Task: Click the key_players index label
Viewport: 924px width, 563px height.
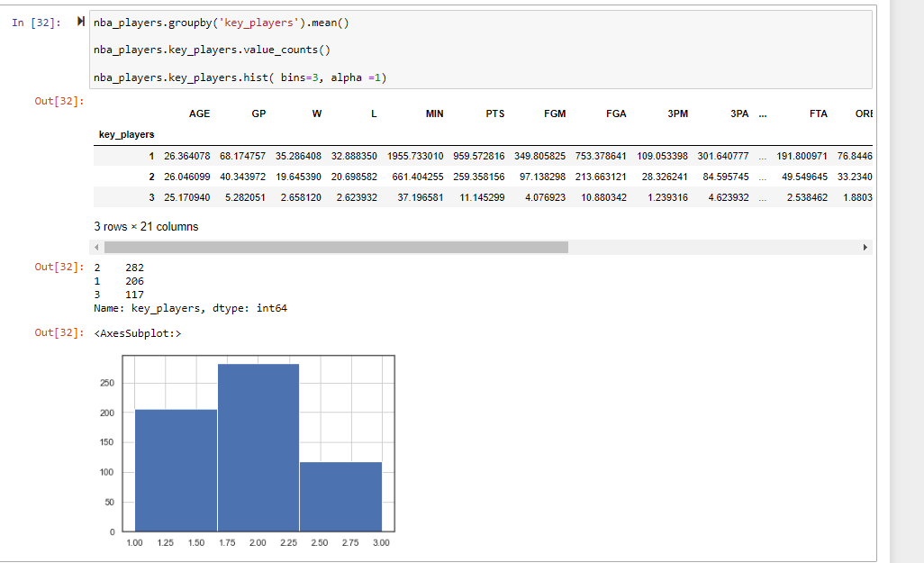Action: pyautogui.click(x=126, y=134)
